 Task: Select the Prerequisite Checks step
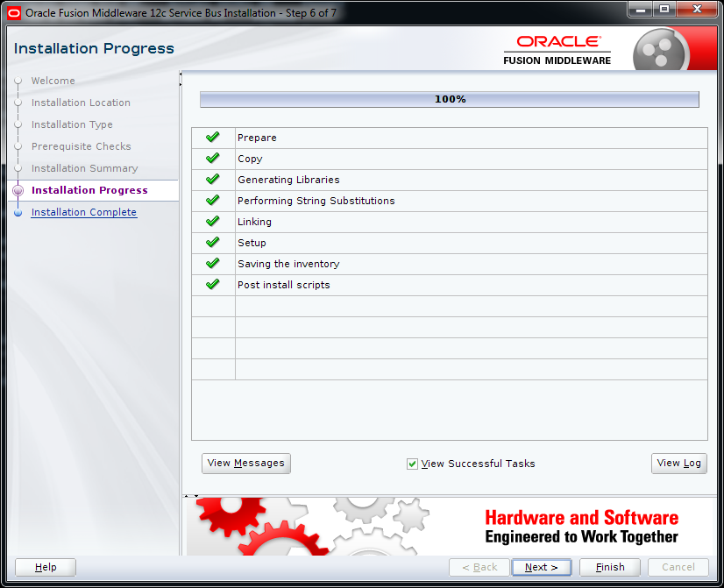82,146
